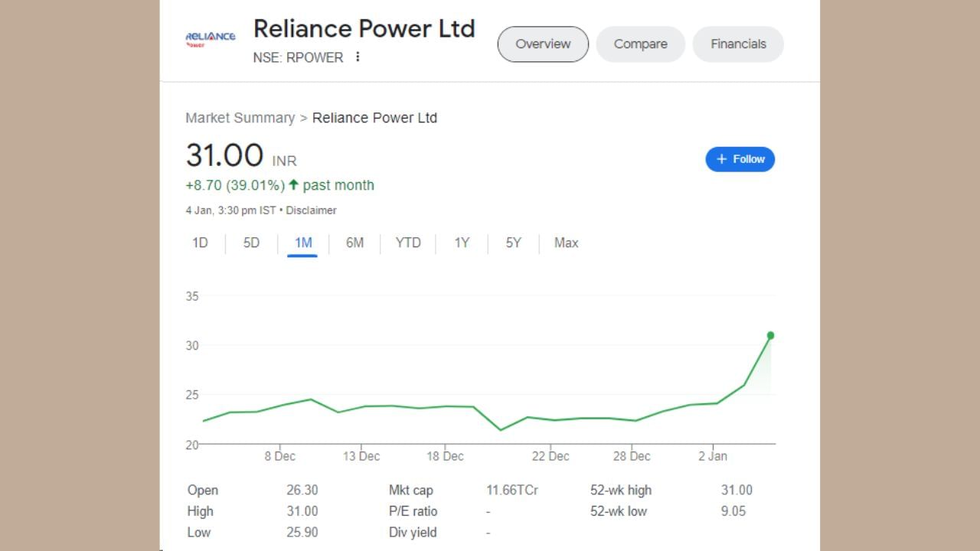
Task: Follow Reliance Power stock
Action: [x=740, y=159]
